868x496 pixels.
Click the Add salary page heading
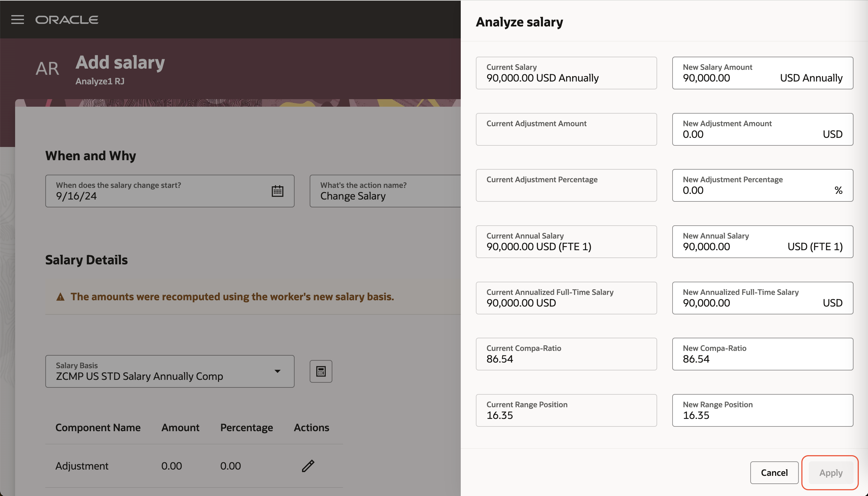pyautogui.click(x=120, y=63)
